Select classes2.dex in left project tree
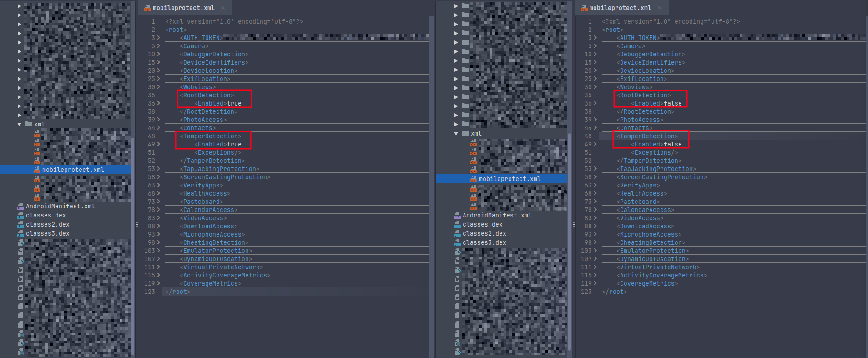The image size is (868, 358). 48,224
